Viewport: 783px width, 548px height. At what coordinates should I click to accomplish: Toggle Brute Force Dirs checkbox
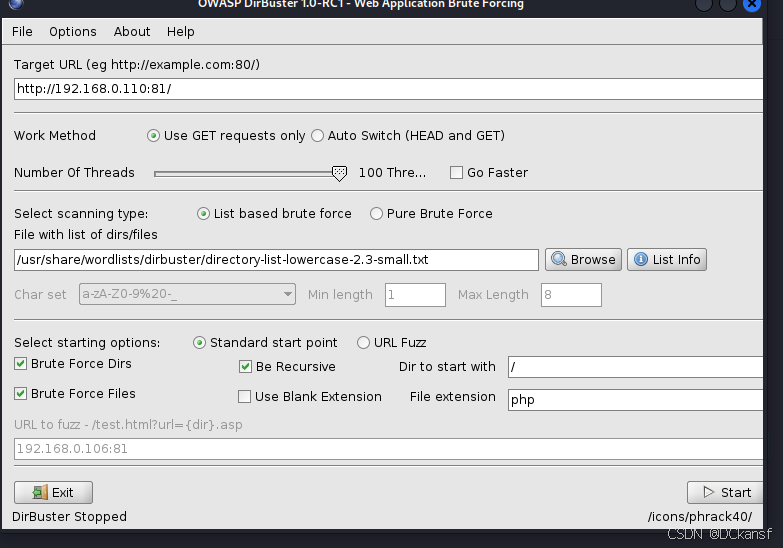20,364
